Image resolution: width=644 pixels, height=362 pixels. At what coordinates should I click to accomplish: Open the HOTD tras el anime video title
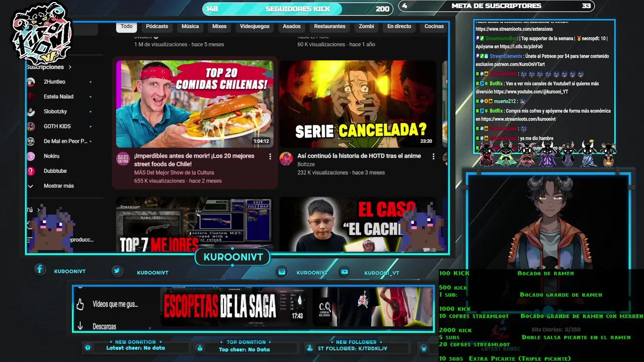tap(359, 156)
